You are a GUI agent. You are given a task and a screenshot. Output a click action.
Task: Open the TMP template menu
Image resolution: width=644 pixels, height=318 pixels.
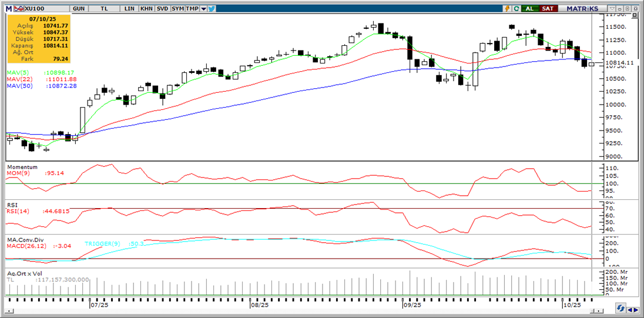(x=193, y=9)
